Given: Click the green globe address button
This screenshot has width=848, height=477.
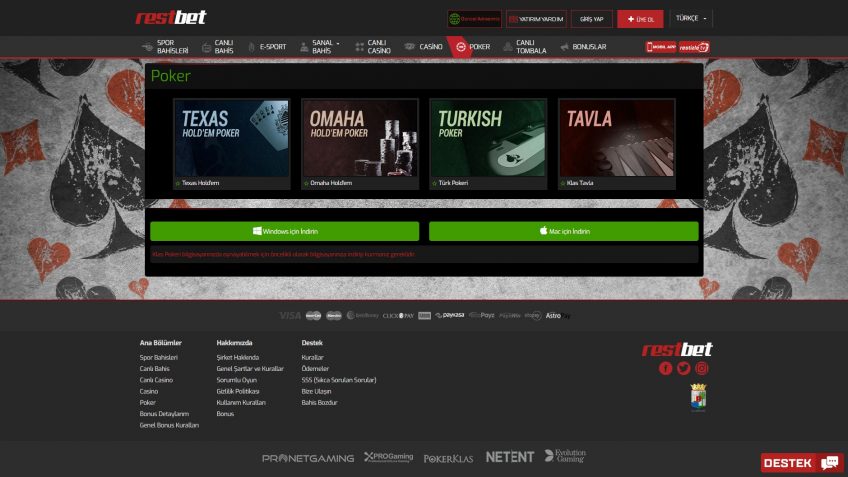Looking at the screenshot, I should 474,19.
